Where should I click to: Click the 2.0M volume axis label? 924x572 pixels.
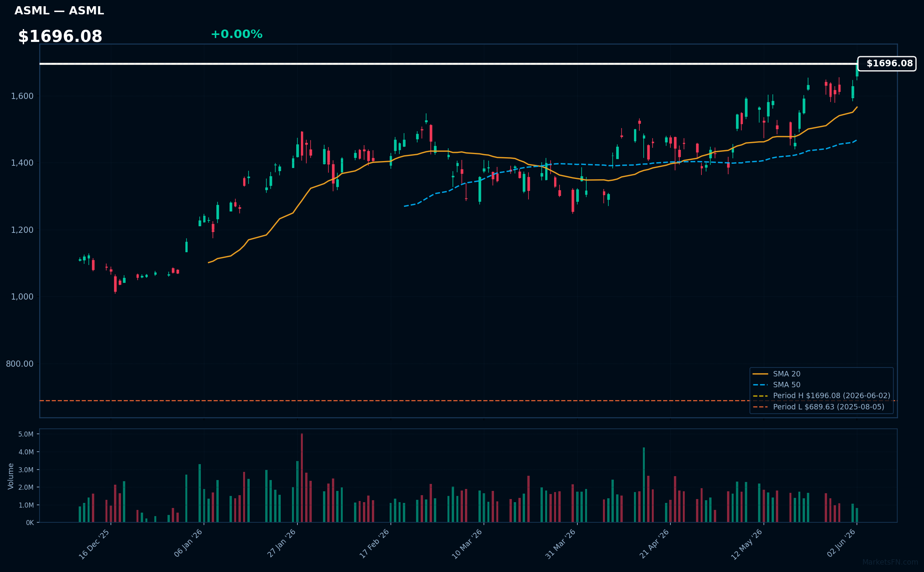point(26,487)
